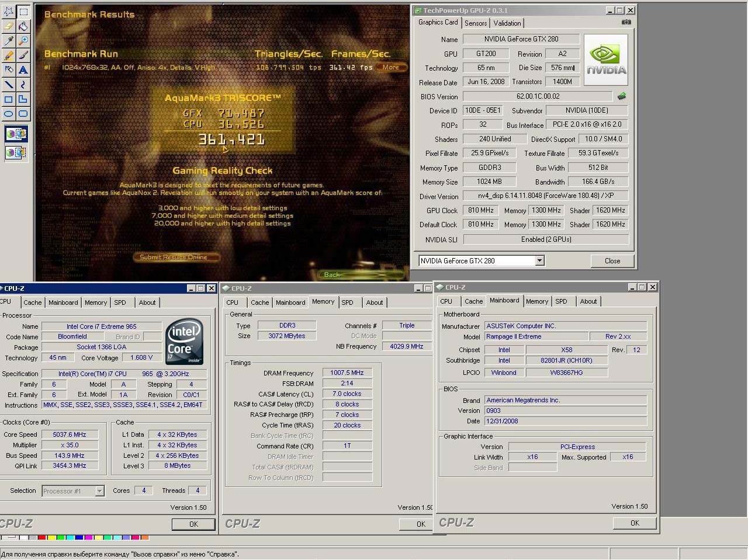Open About tab in right CPU-Z window

588,301
